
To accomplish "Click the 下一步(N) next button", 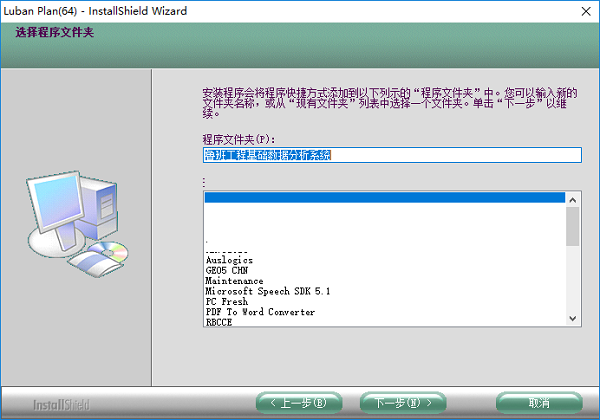I will tap(403, 403).
